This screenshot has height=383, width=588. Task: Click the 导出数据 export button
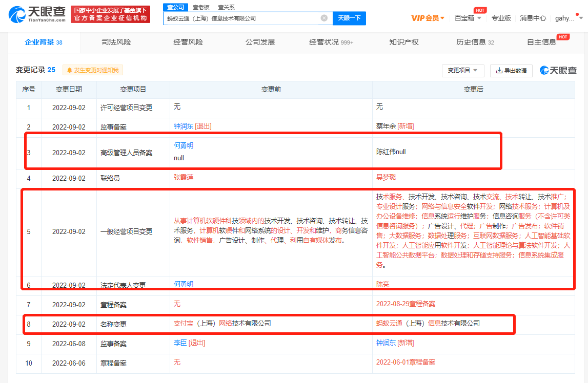(511, 71)
